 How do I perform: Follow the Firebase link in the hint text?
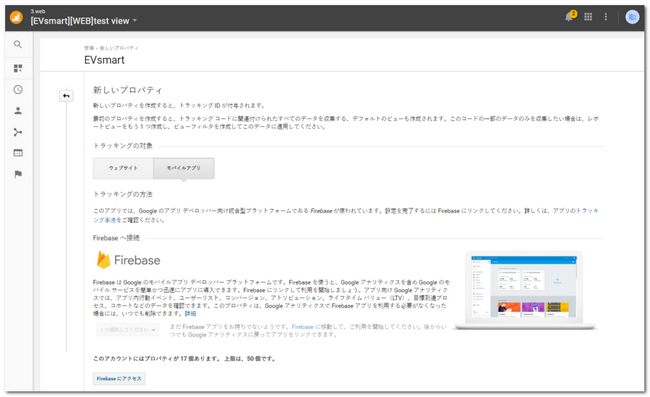tap(302, 327)
